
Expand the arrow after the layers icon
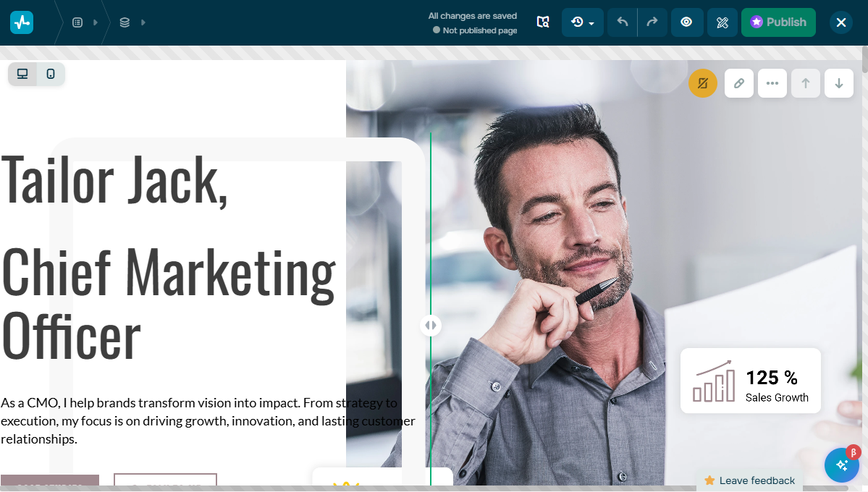click(x=143, y=22)
